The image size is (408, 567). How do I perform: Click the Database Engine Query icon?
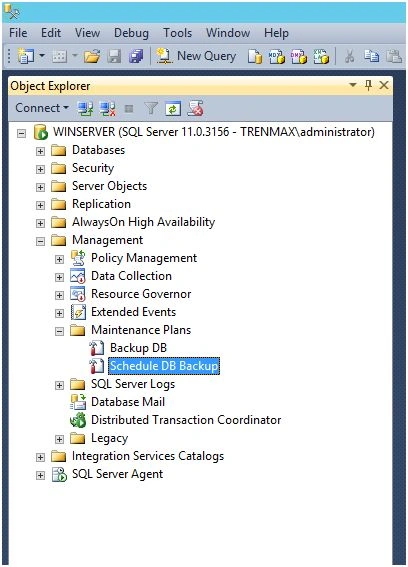click(255, 57)
